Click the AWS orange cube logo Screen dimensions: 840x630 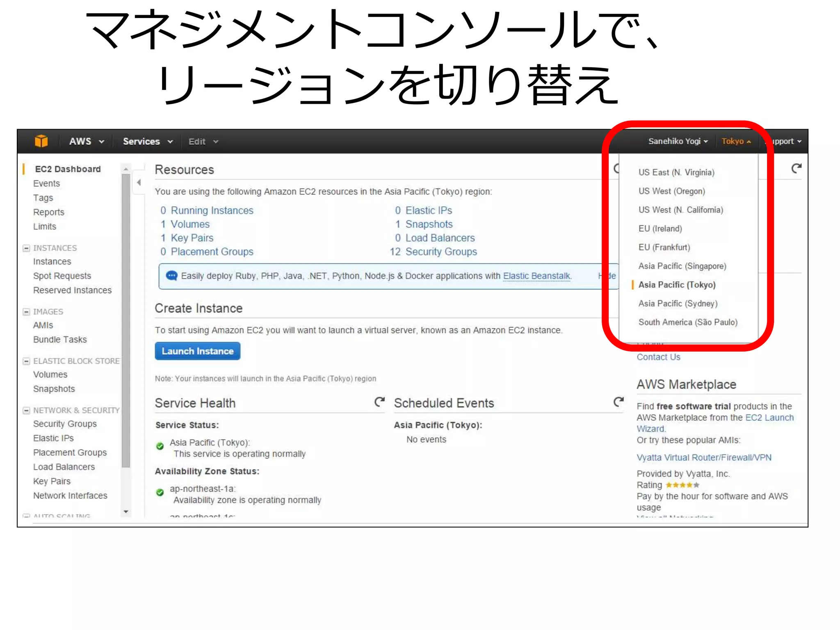41,141
